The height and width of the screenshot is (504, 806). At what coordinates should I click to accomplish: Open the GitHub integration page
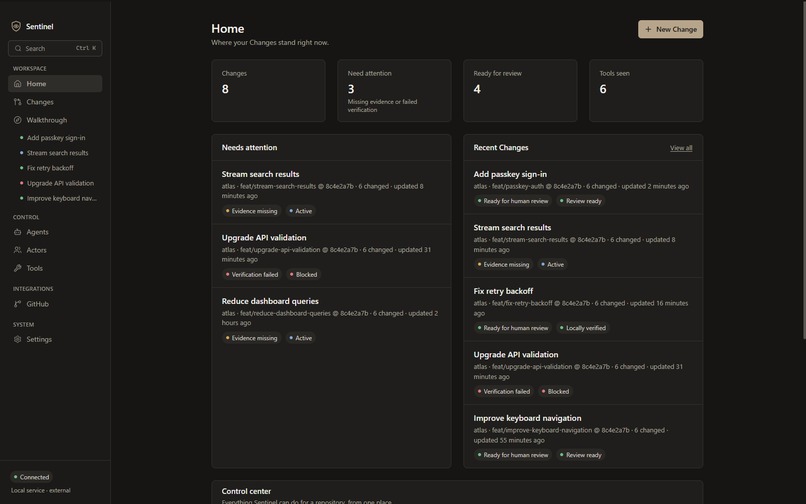(x=55, y=304)
